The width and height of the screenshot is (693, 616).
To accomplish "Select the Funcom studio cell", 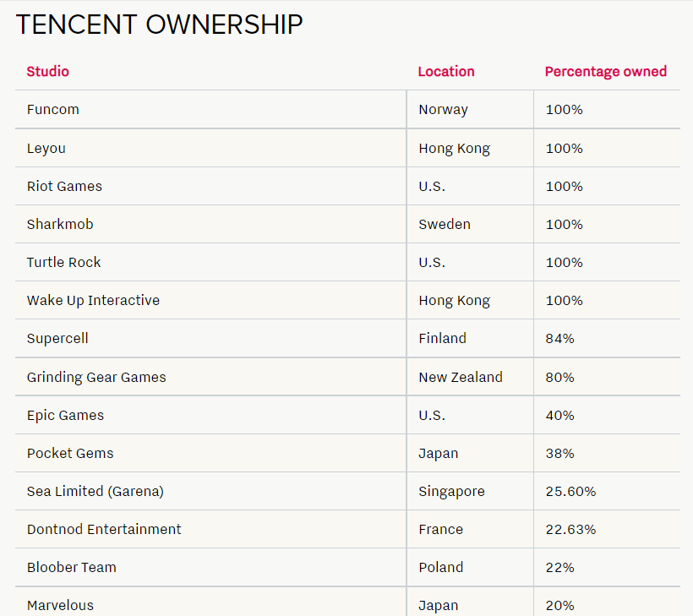I will (53, 110).
